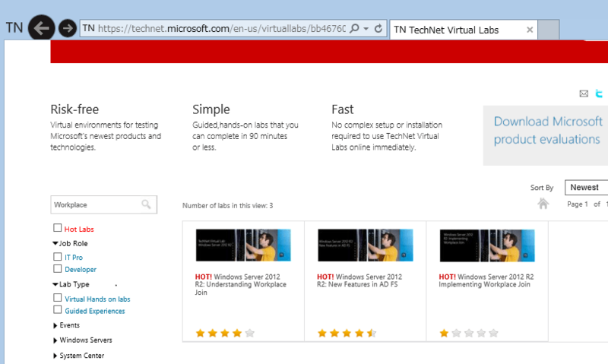
Task: Share the page via the email envelope icon
Action: 584,93
